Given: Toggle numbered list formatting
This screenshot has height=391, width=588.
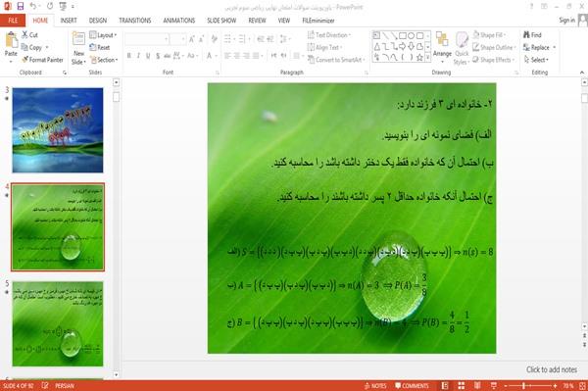Looking at the screenshot, I should [242, 39].
